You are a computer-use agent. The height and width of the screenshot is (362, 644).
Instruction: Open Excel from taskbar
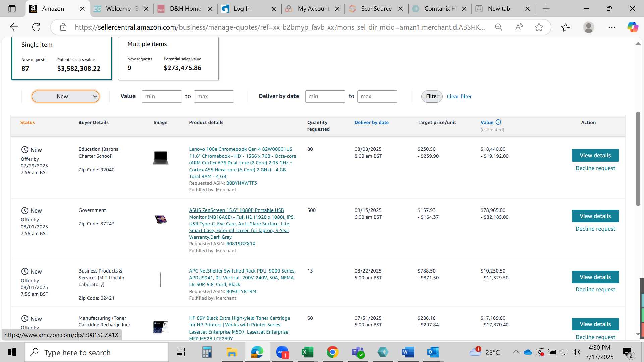click(307, 352)
